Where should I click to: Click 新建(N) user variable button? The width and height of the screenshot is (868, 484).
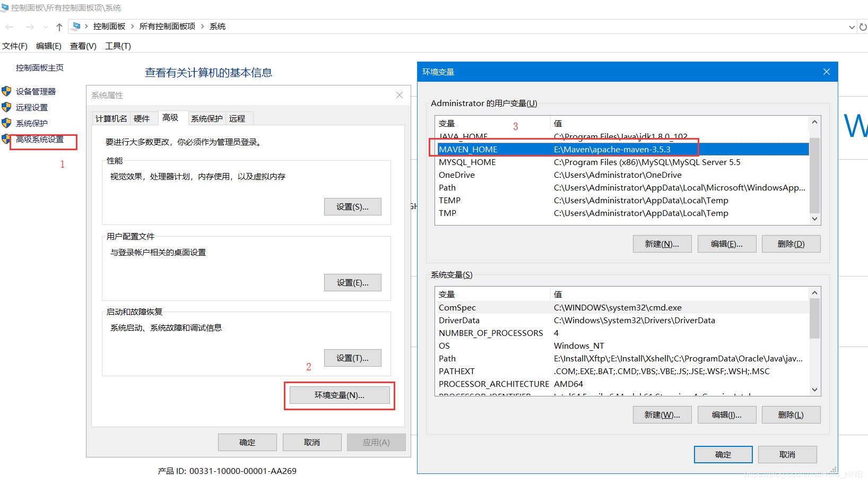(662, 244)
